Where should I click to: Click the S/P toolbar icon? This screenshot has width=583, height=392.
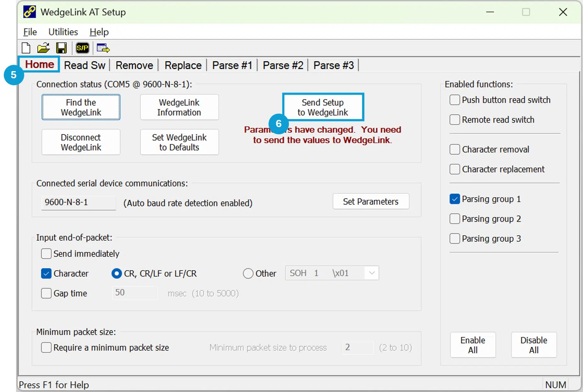click(x=82, y=48)
